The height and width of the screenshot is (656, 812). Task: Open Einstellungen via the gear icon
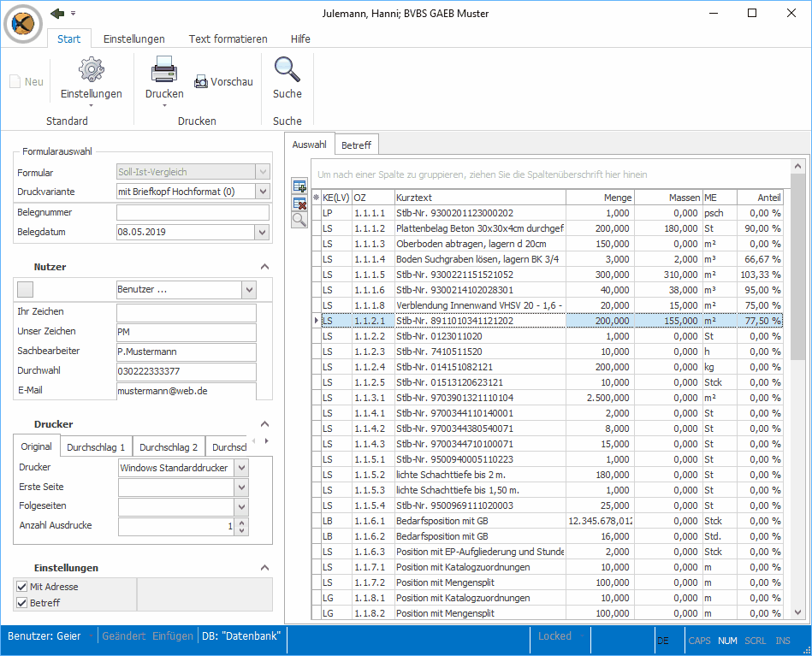click(92, 69)
